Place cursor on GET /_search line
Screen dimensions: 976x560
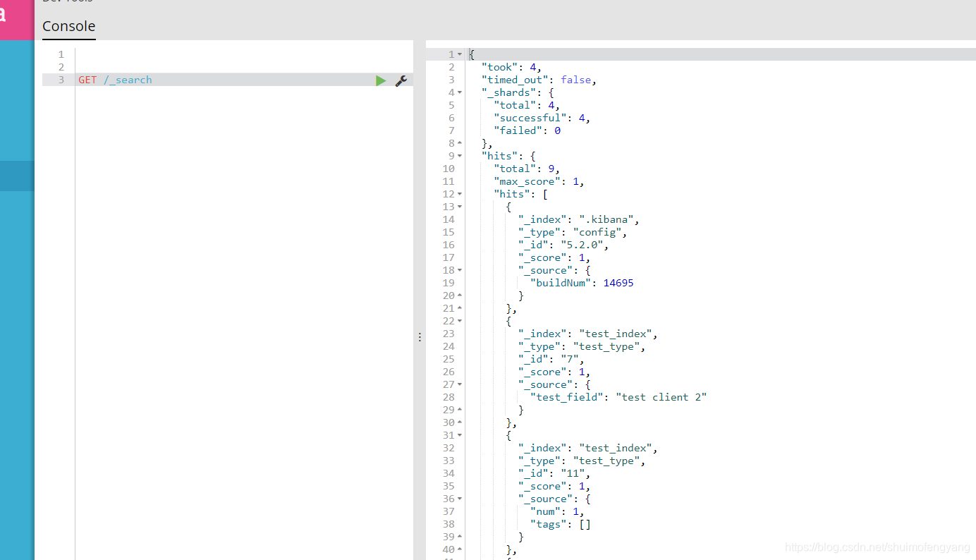pyautogui.click(x=115, y=80)
